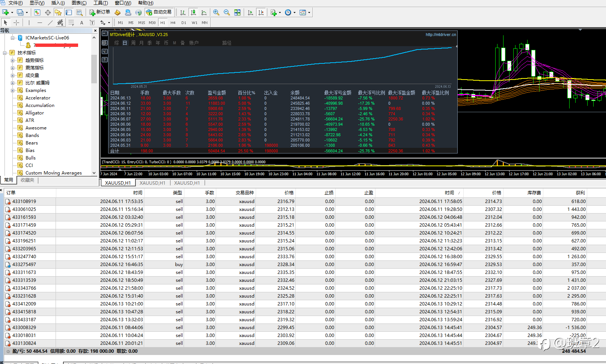606x364 pixels.
Task: Switch to the 收藏夹 navigator tab
Action: click(27, 180)
